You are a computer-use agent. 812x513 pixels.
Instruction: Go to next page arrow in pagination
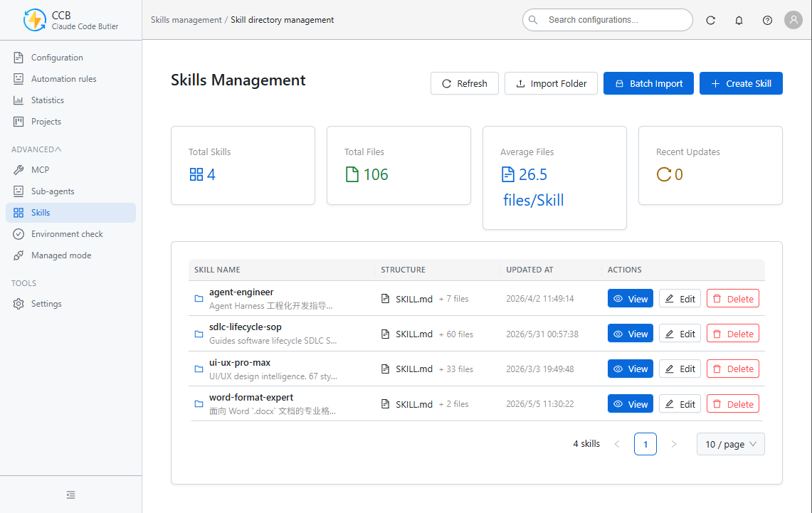(674, 444)
